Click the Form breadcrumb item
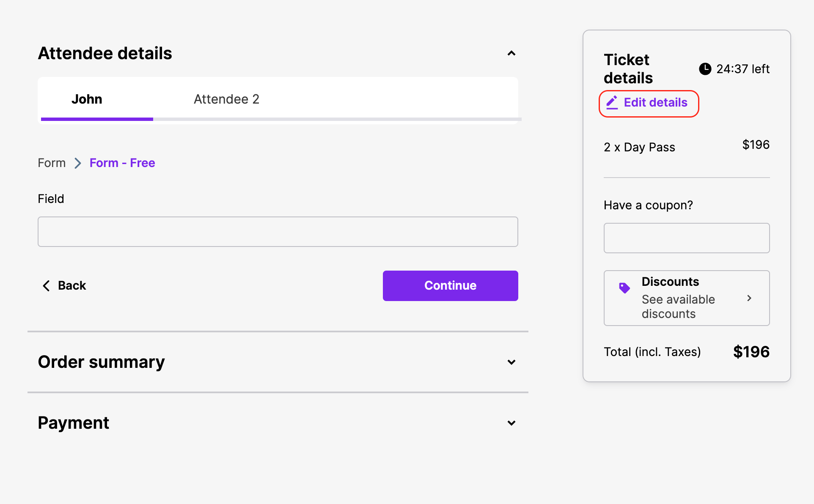The image size is (814, 504). [x=52, y=163]
